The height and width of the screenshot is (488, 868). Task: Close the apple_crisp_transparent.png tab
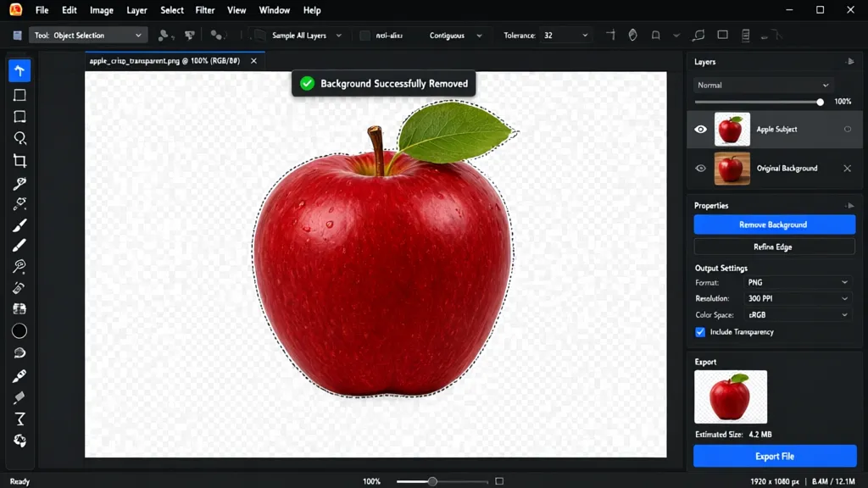click(253, 61)
